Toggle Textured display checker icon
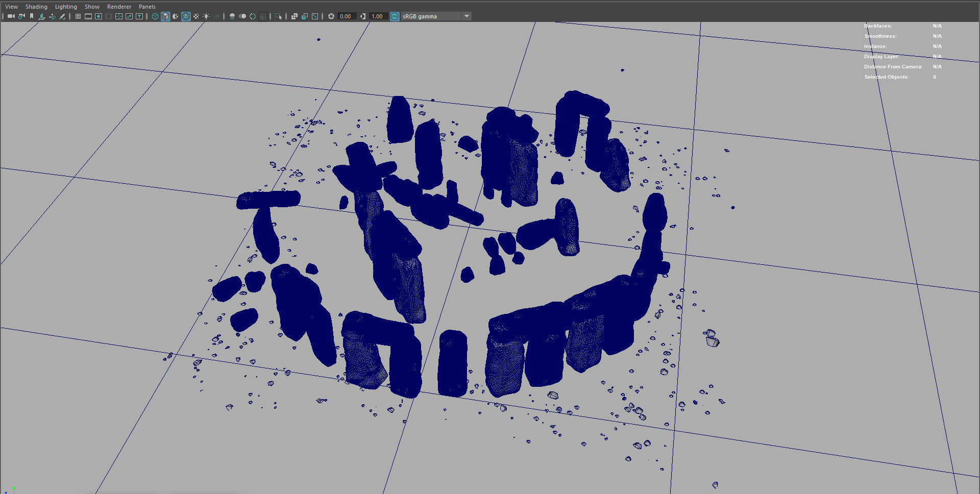This screenshot has width=980, height=494. 196,16
